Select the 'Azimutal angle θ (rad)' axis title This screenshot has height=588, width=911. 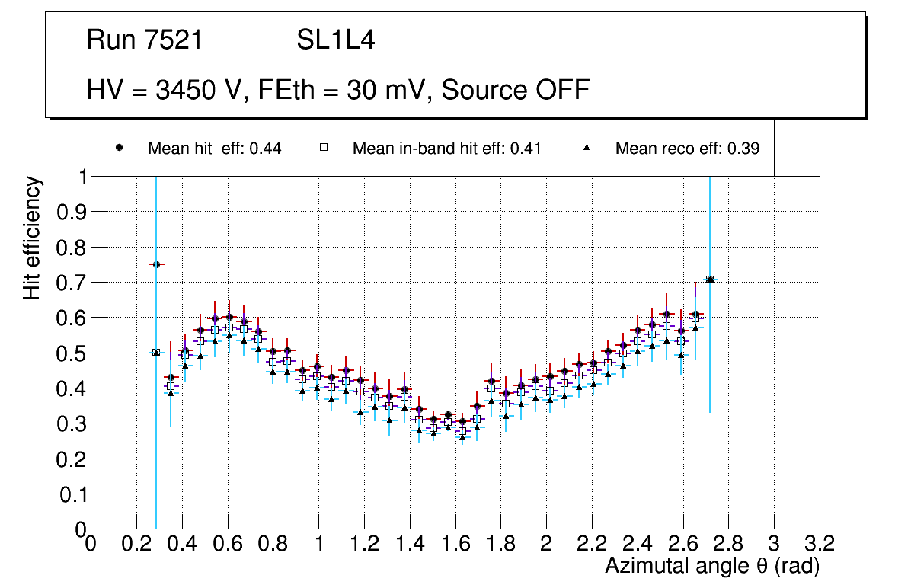coord(711,566)
